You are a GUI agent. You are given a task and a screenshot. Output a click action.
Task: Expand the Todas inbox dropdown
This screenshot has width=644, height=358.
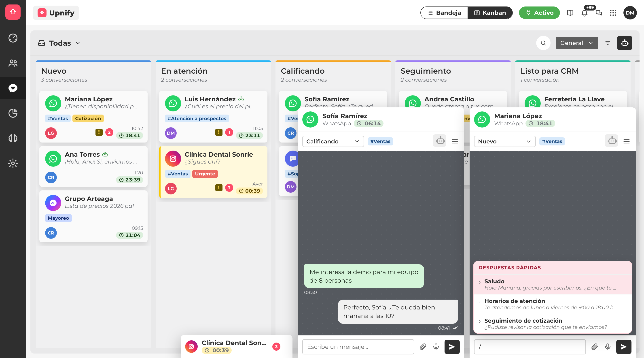tap(59, 43)
